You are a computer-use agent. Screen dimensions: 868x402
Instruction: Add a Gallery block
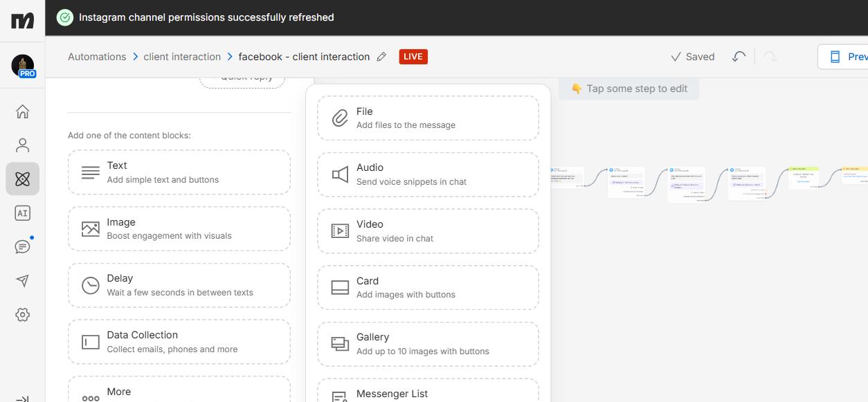(x=428, y=344)
